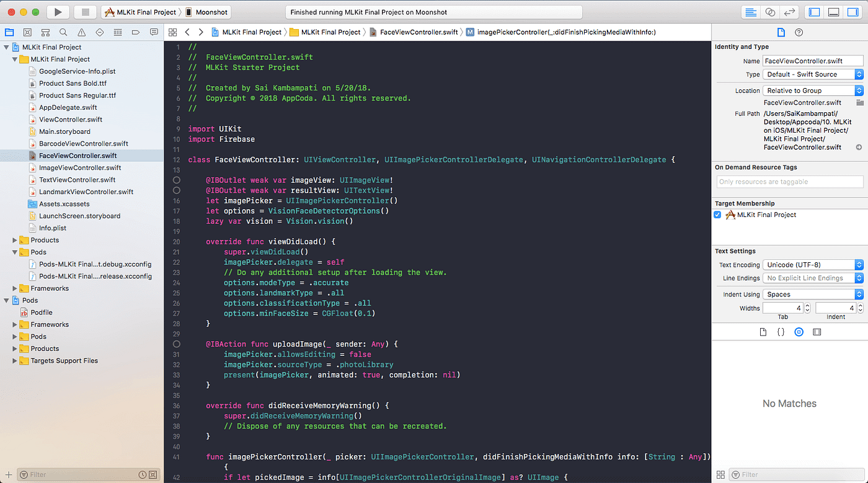Open the Find navigator magnifying glass

(x=62, y=32)
